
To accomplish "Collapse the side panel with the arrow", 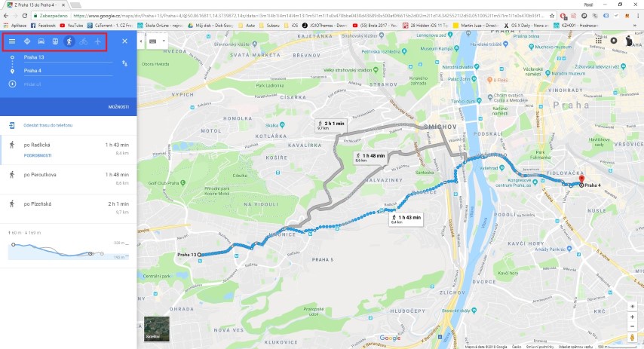I will point(141,41).
